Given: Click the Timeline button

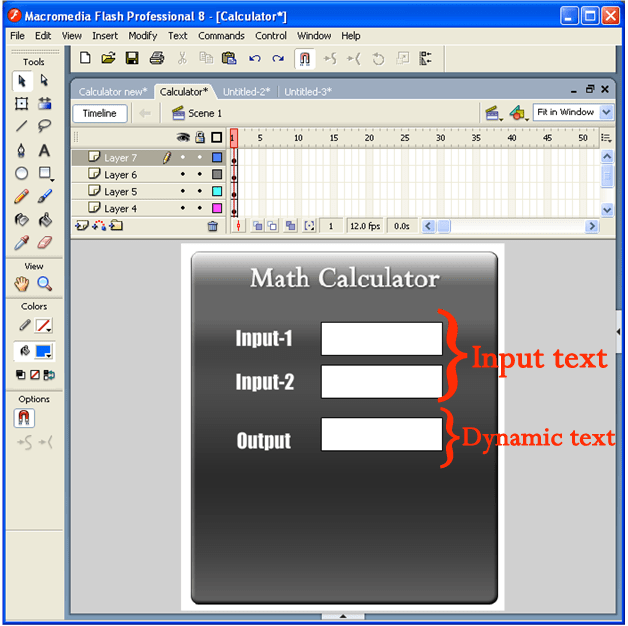Looking at the screenshot, I should 99,114.
